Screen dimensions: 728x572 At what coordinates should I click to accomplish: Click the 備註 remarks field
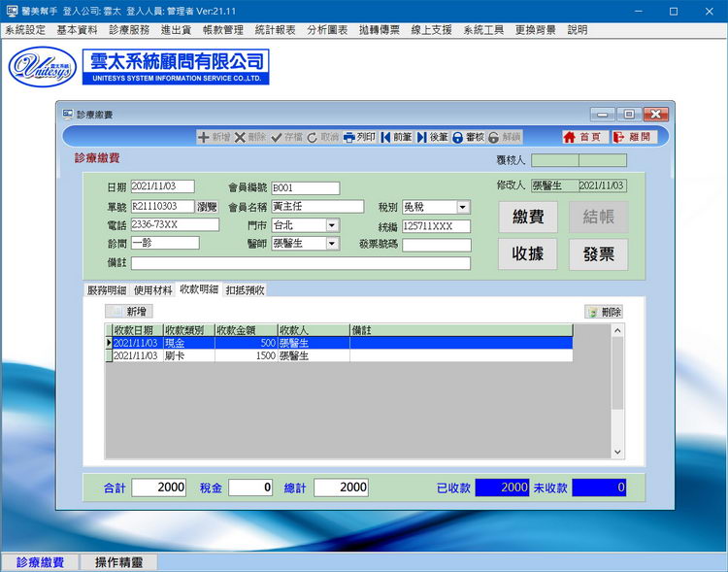[x=301, y=263]
